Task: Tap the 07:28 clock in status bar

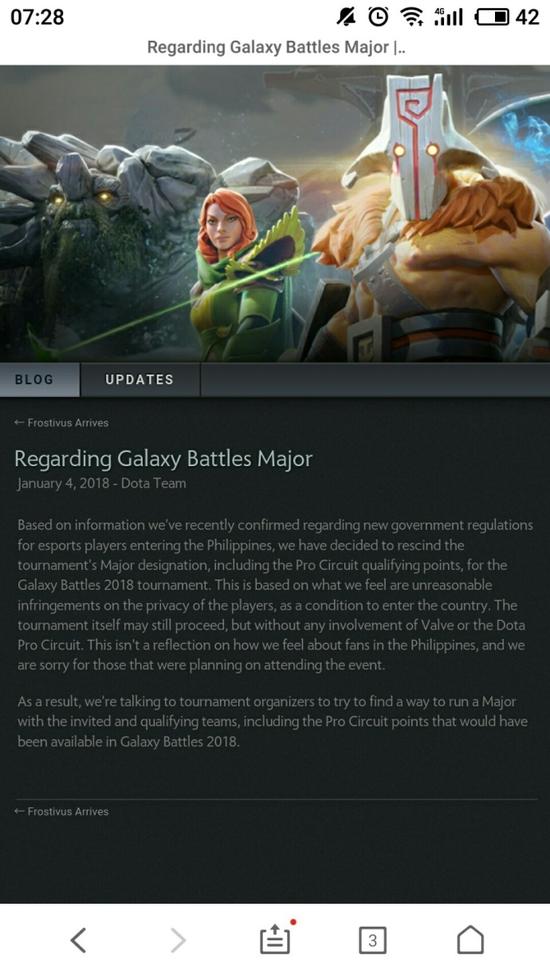Action: (x=37, y=17)
